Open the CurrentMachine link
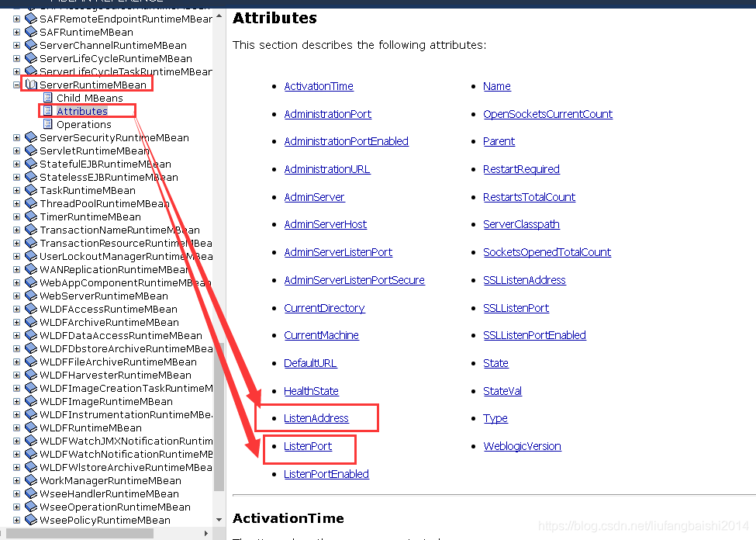The height and width of the screenshot is (540, 756). point(322,335)
